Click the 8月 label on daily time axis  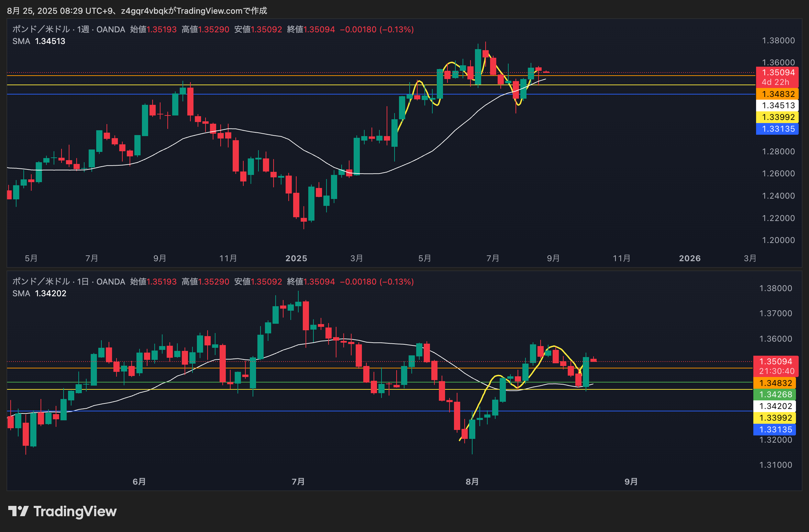point(472,482)
